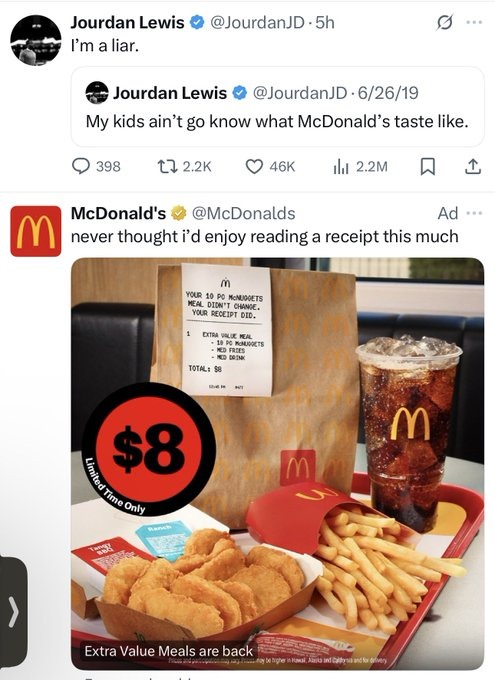The height and width of the screenshot is (680, 495).
Task: Like the tweet with the heart icon
Action: click(254, 166)
